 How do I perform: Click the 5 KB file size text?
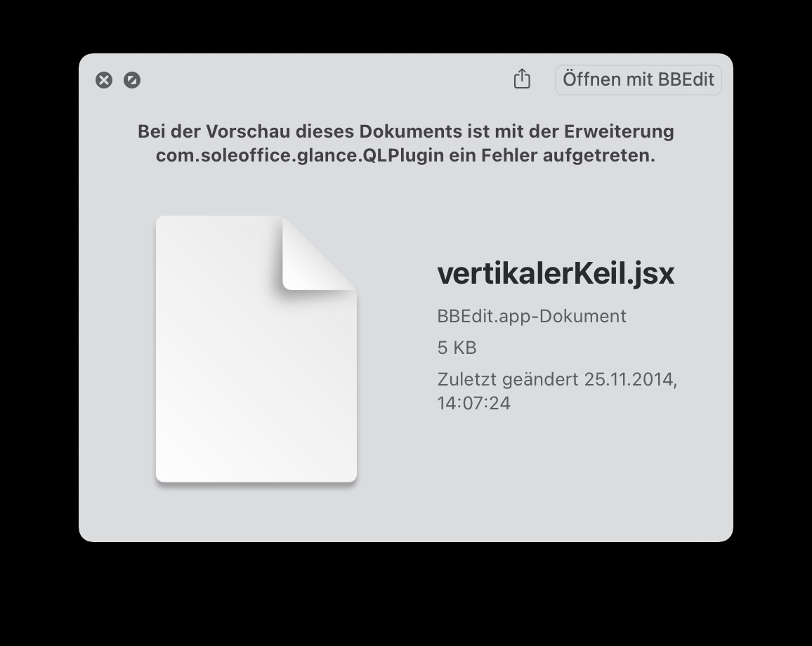[x=457, y=348]
